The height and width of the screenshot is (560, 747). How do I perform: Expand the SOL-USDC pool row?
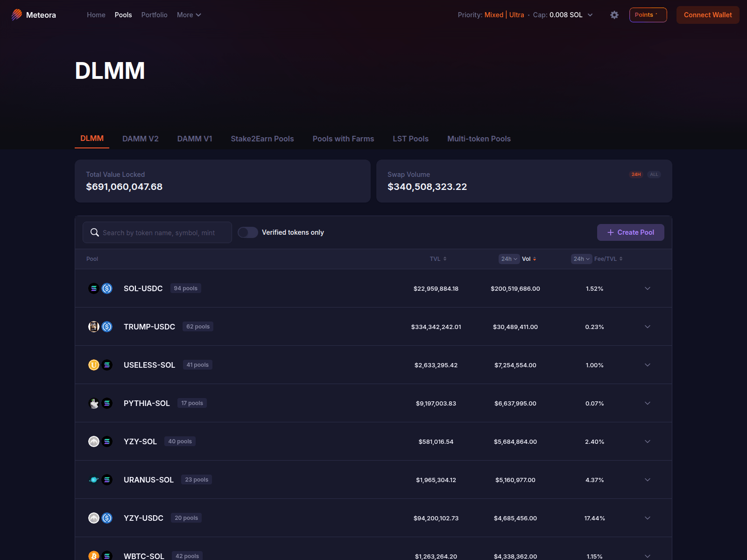pos(648,288)
